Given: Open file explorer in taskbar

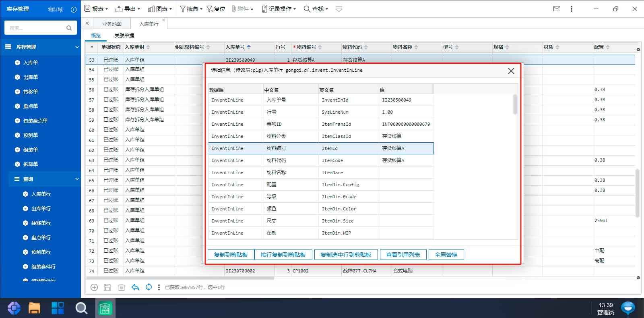Looking at the screenshot, I should (34, 308).
